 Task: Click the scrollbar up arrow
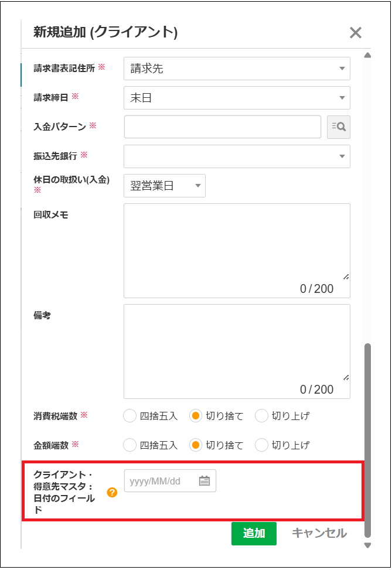367,56
